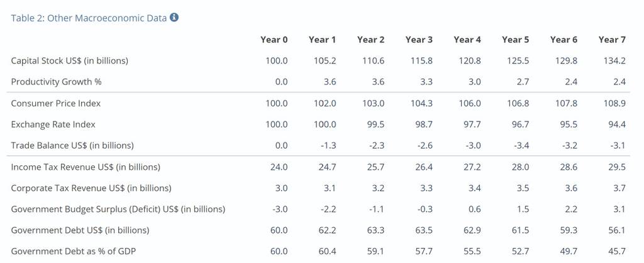Click the Exchange Rate Index row label
This screenshot has height=263, width=644.
point(53,125)
